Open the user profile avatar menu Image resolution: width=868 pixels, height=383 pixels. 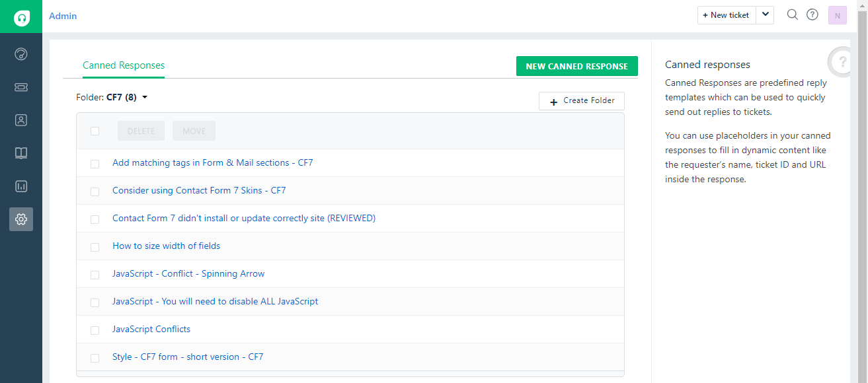[837, 15]
